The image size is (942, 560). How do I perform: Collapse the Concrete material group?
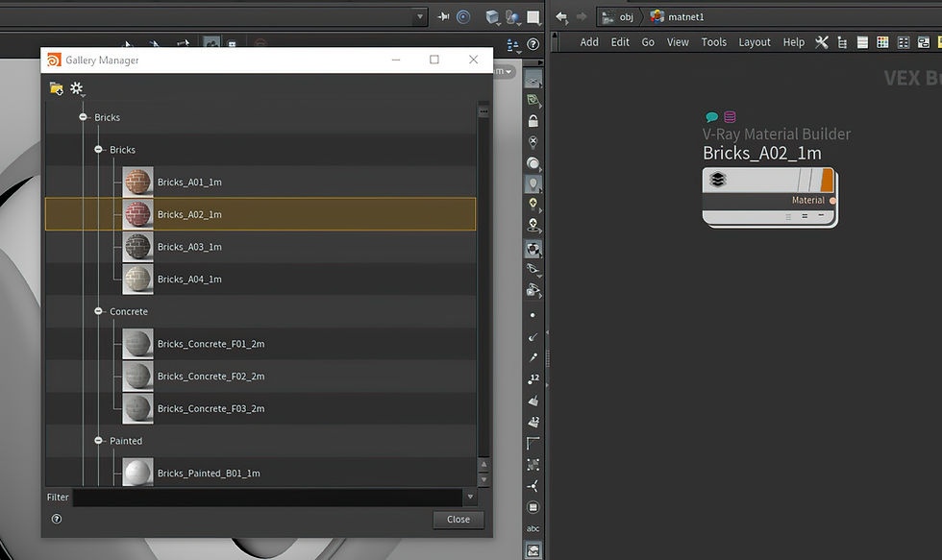tap(97, 311)
